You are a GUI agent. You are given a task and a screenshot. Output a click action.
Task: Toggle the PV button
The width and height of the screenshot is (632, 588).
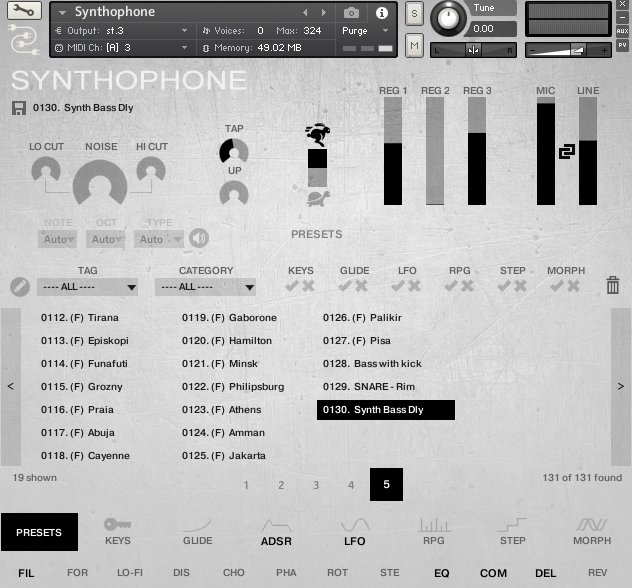tap(622, 45)
